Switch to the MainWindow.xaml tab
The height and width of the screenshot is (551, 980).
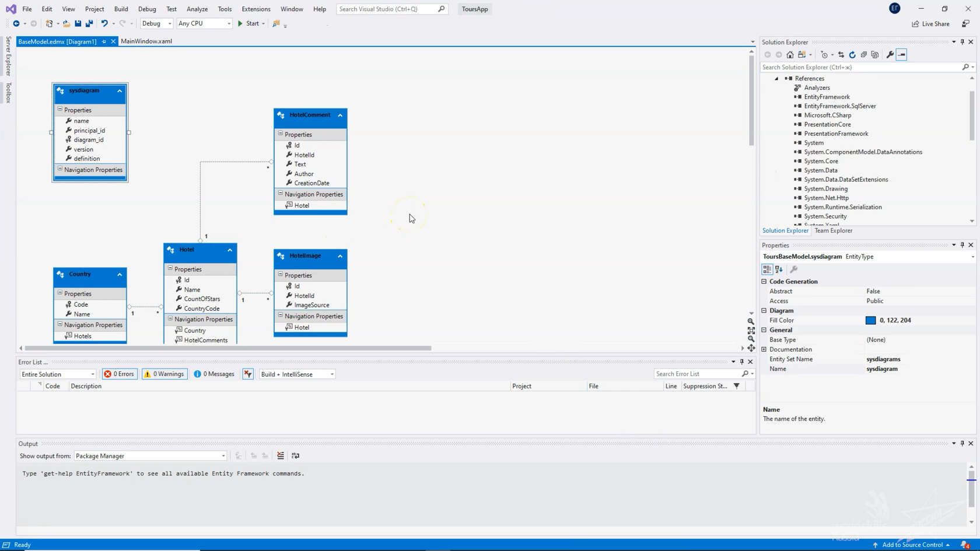146,41
